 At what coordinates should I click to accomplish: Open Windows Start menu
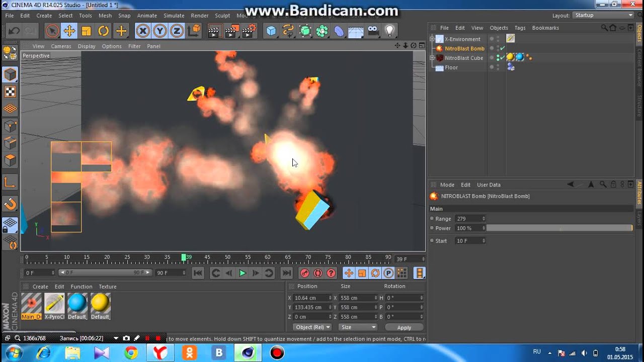click(14, 352)
